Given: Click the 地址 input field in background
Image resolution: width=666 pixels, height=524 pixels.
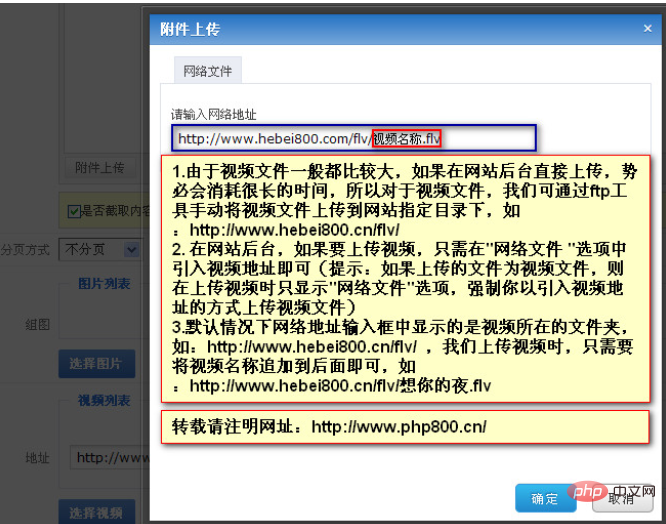Looking at the screenshot, I should click(110, 457).
